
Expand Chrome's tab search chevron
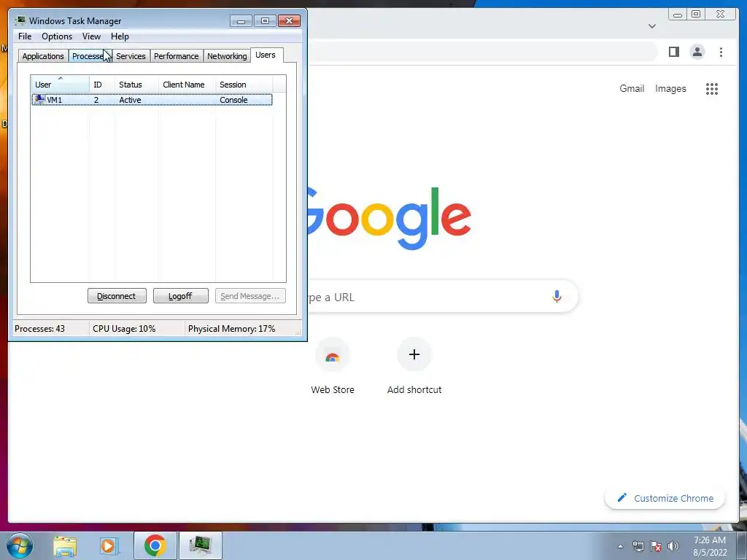coord(652,26)
